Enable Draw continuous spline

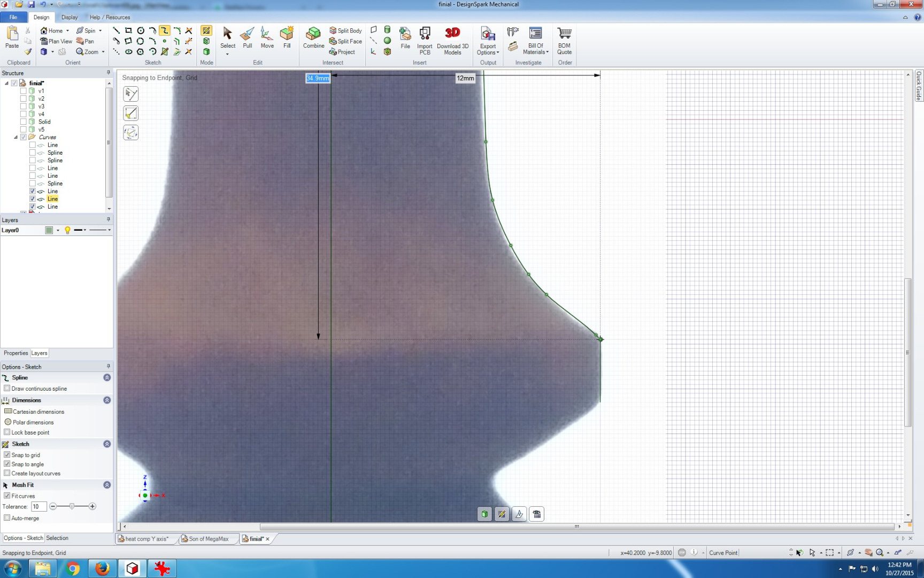tap(7, 388)
